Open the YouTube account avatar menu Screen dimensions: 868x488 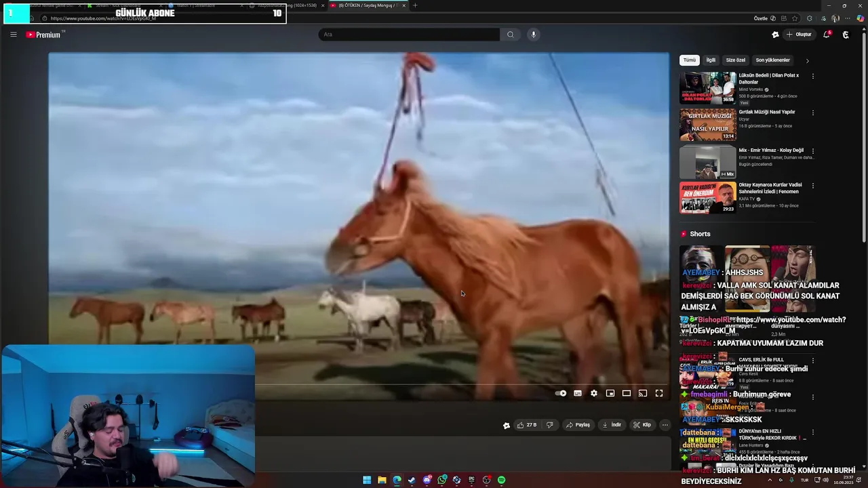tap(846, 35)
